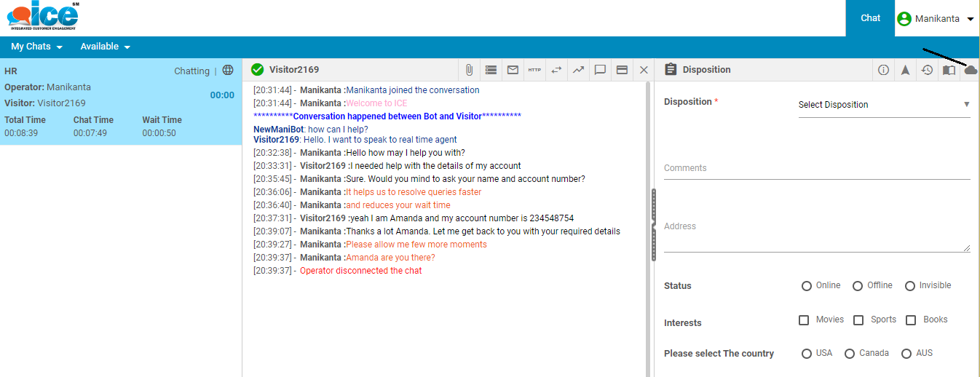The width and height of the screenshot is (980, 377).
Task: Check the Movies interest checkbox
Action: coord(804,320)
